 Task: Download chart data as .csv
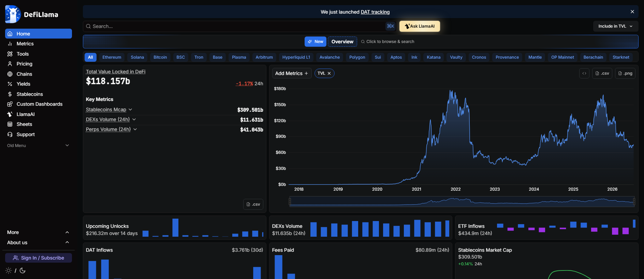602,73
